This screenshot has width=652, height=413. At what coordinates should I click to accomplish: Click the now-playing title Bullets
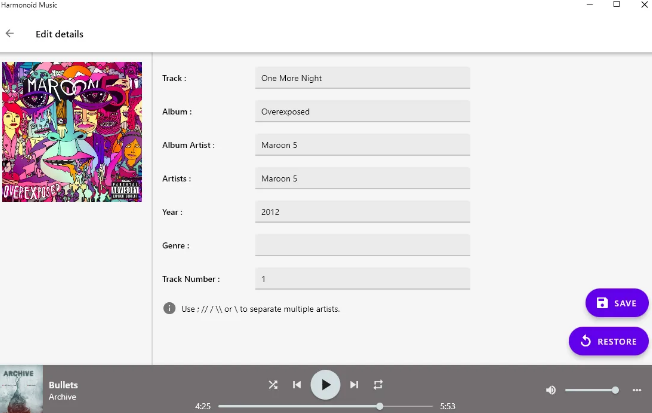tap(63, 385)
